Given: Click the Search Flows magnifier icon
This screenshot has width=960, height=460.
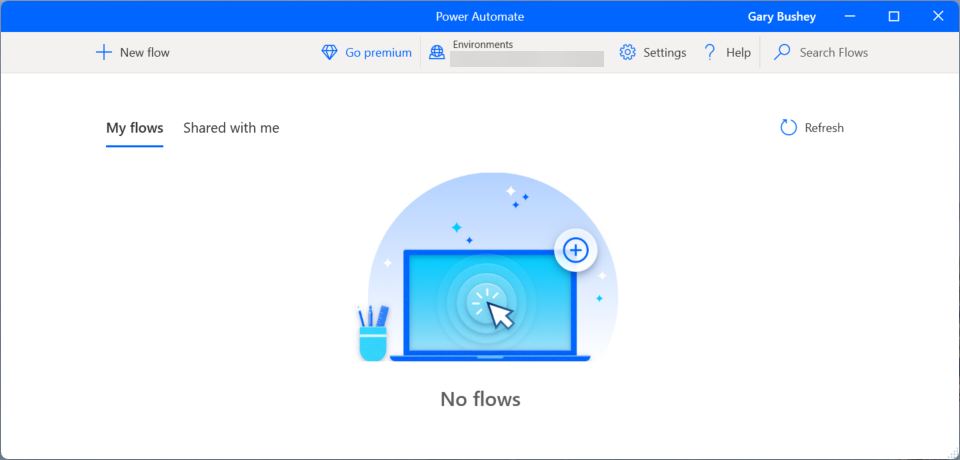Looking at the screenshot, I should (x=782, y=53).
